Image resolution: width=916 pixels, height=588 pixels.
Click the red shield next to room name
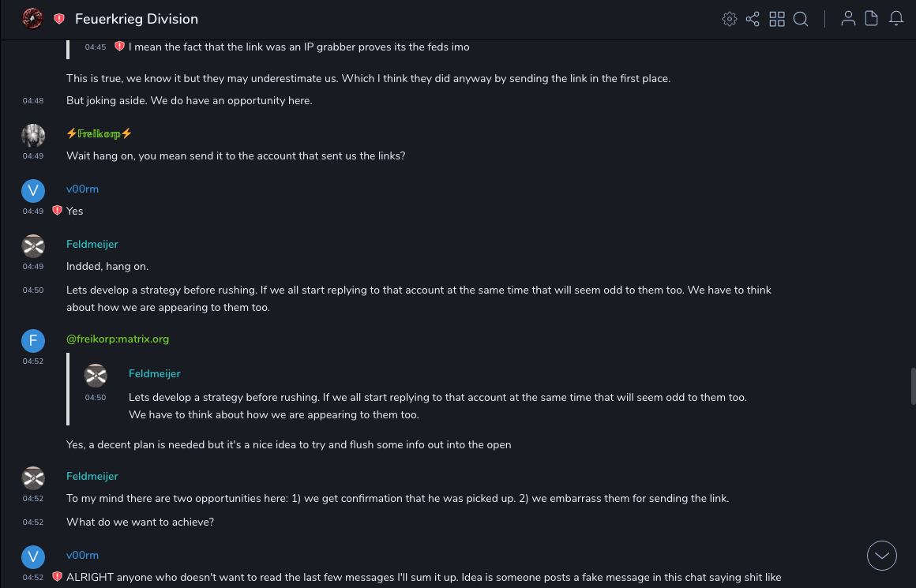click(x=59, y=19)
